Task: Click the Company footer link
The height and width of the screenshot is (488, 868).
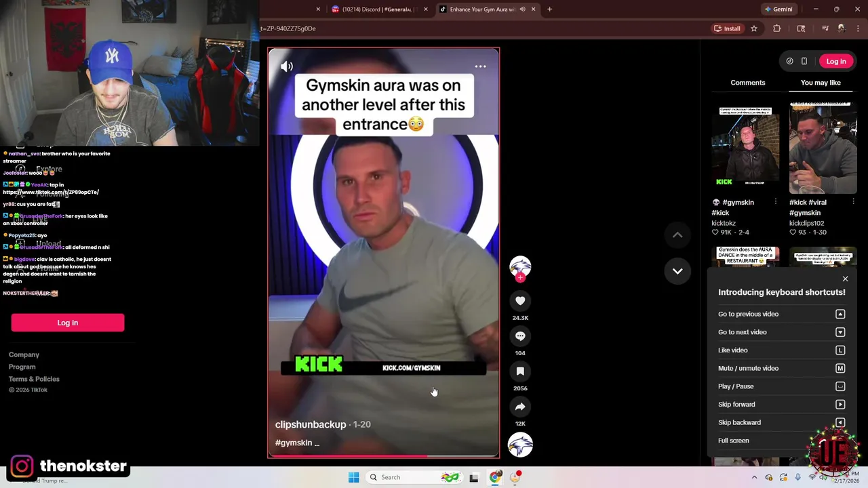Action: pyautogui.click(x=24, y=354)
